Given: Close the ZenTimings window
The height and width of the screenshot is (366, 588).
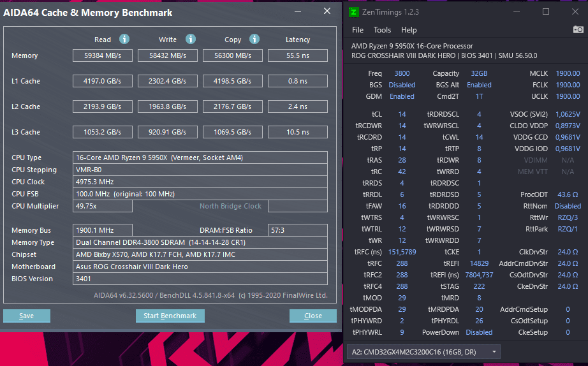Looking at the screenshot, I should (x=575, y=11).
